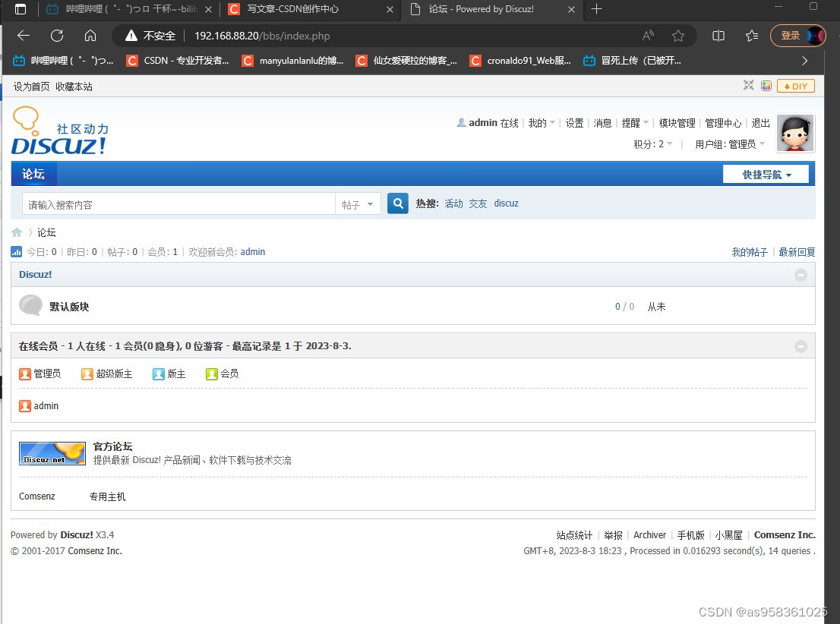Screen dimensions: 840x624
Task: Open the 帖子 search type dropdown
Action: coord(358,205)
